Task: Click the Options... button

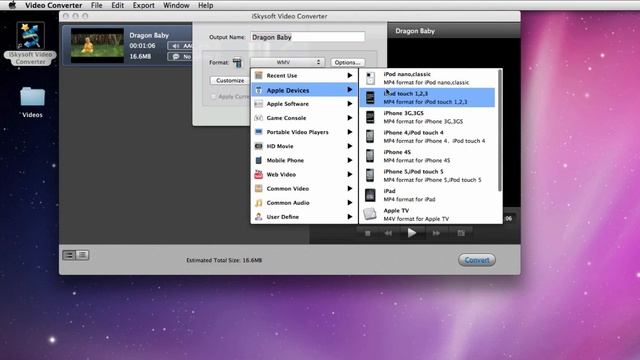Action: click(x=347, y=62)
